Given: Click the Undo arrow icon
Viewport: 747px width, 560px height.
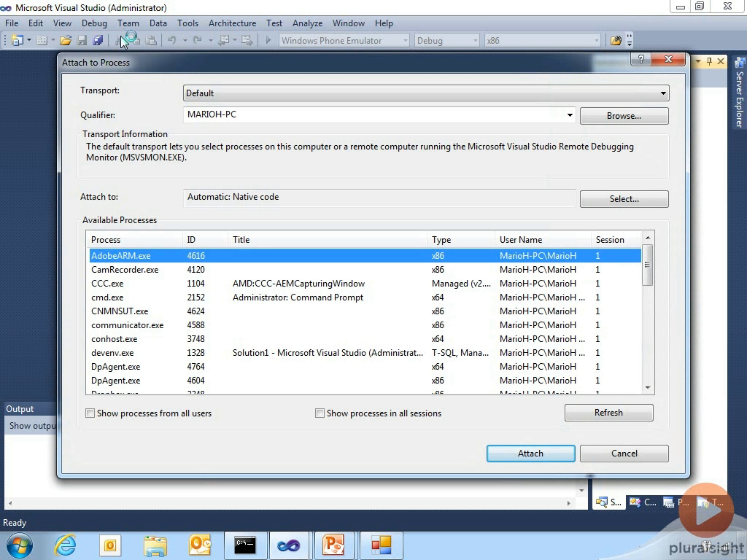Looking at the screenshot, I should [172, 41].
